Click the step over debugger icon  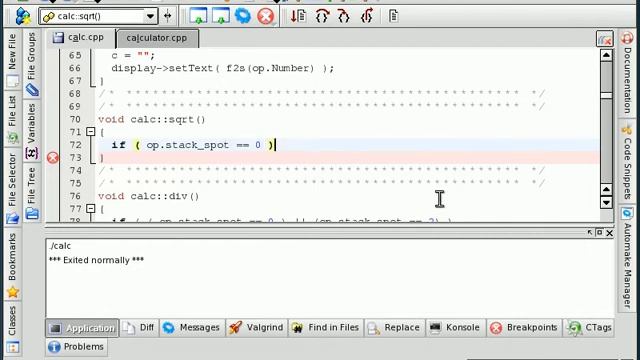(x=322, y=16)
